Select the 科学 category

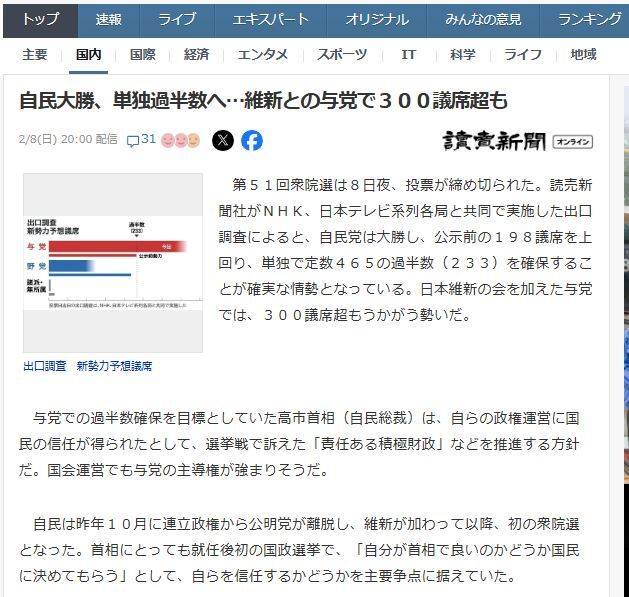click(462, 54)
